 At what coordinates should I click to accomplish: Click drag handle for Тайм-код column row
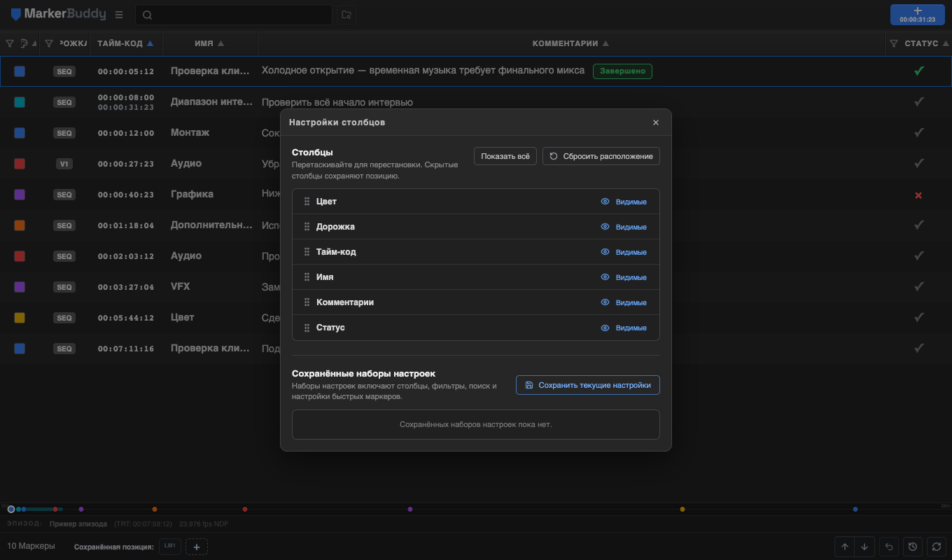pos(307,252)
